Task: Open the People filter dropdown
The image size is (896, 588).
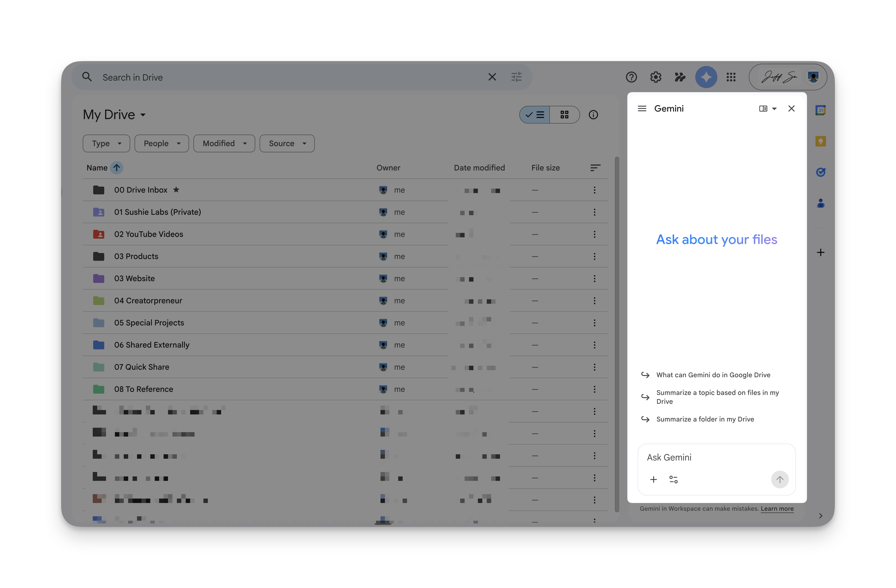Action: (162, 143)
